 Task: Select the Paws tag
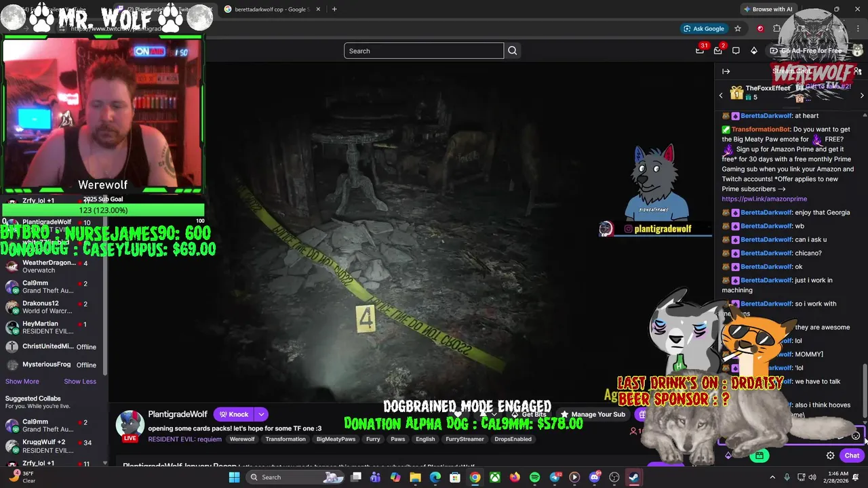398,439
